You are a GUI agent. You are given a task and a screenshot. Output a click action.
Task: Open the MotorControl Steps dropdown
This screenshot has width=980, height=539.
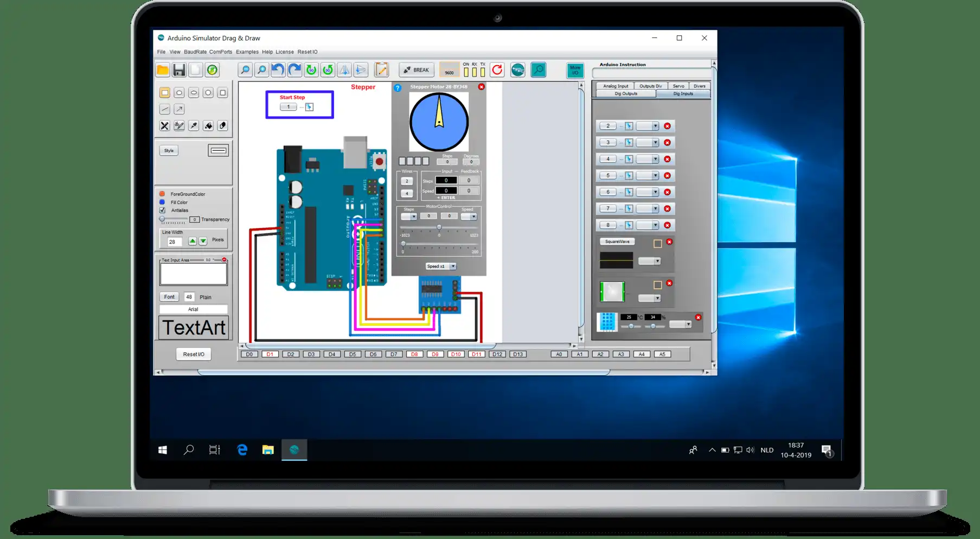click(x=409, y=217)
